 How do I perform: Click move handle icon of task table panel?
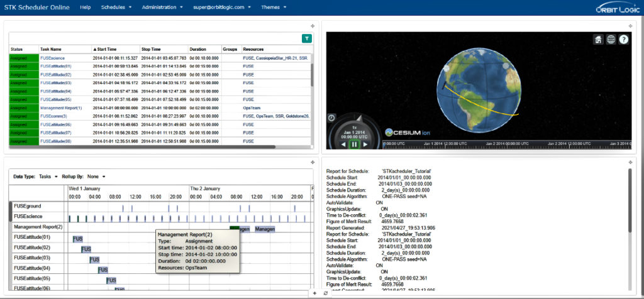click(x=313, y=26)
